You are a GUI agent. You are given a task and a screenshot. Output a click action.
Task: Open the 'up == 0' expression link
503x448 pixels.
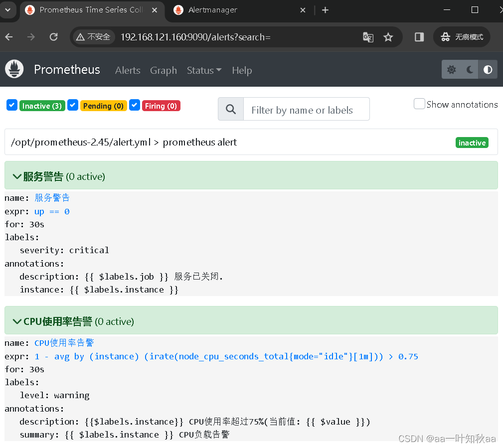(52, 211)
